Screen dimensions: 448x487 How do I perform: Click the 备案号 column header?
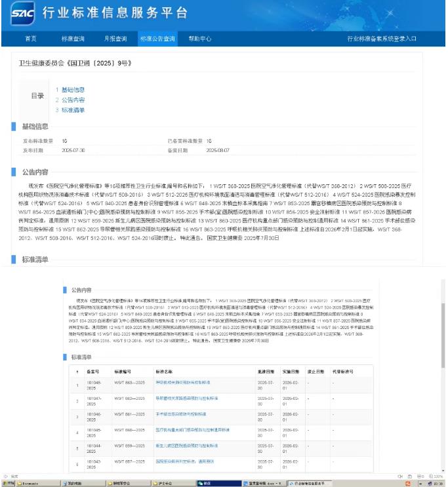92,370
